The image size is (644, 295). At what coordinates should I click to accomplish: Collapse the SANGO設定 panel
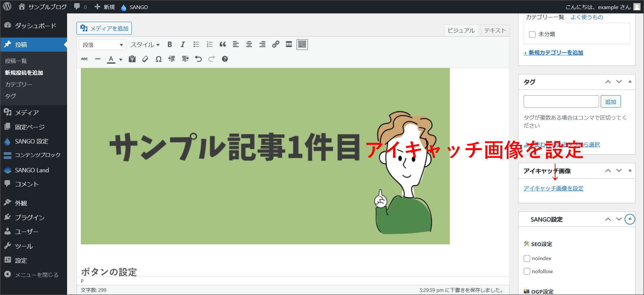click(x=630, y=219)
